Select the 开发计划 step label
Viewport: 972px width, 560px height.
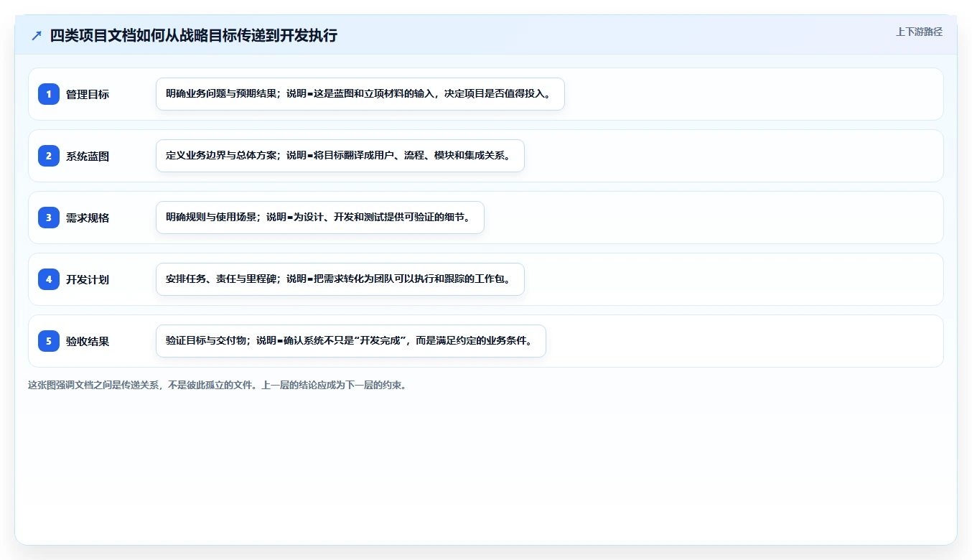point(88,279)
